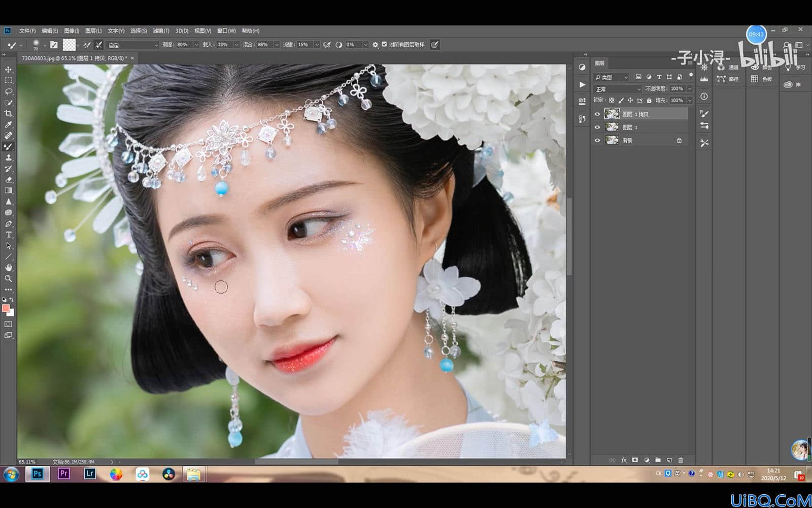This screenshot has width=812, height=508.
Task: Click the layer style fx icon
Action: click(x=624, y=460)
